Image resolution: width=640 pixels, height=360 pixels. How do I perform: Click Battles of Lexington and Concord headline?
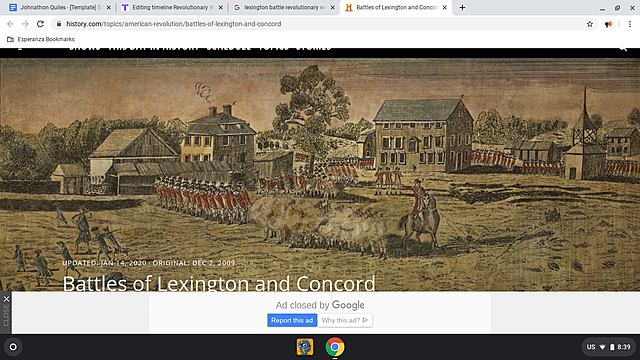[219, 283]
